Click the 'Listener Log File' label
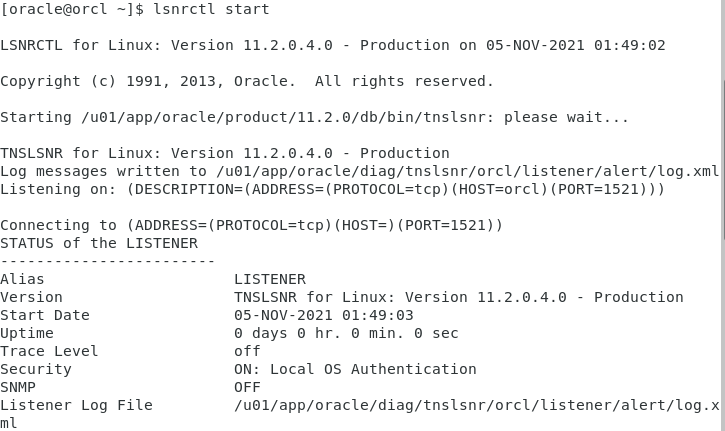The height and width of the screenshot is (431, 725). tap(76, 405)
